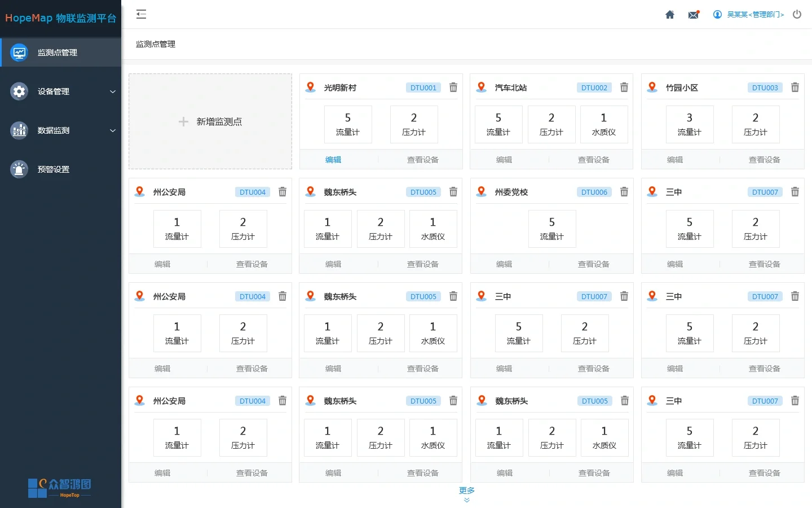Image resolution: width=812 pixels, height=508 pixels.
Task: Expand the 数据监测 menu chevron
Action: 113,130
